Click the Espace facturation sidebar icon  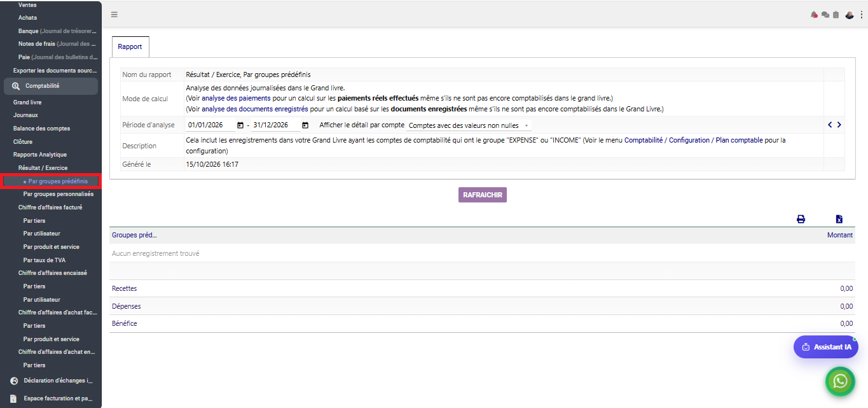14,398
